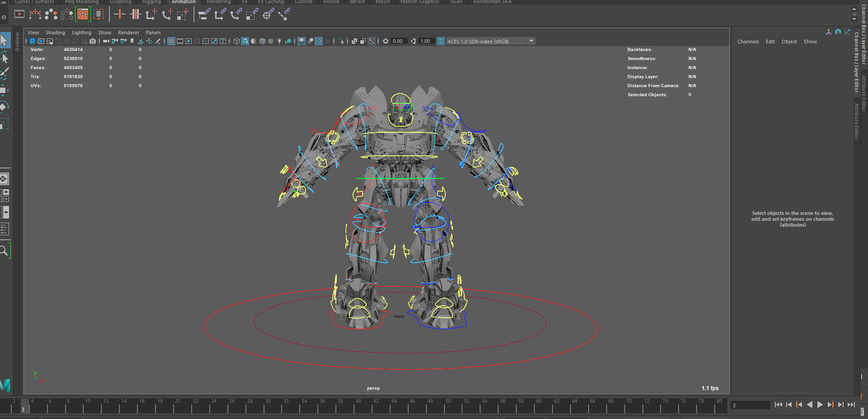The height and width of the screenshot is (419, 868).
Task: Open the viewport Show menu
Action: click(x=105, y=33)
